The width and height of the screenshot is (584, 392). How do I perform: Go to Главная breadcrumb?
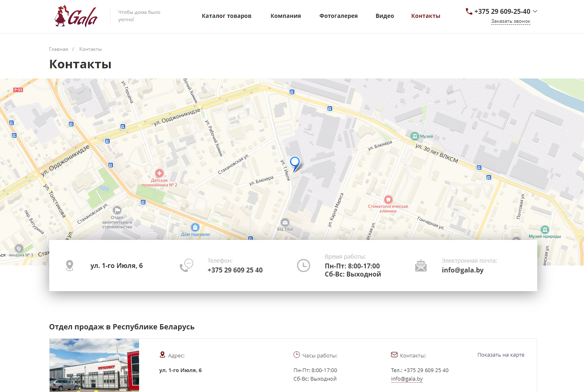pos(59,49)
